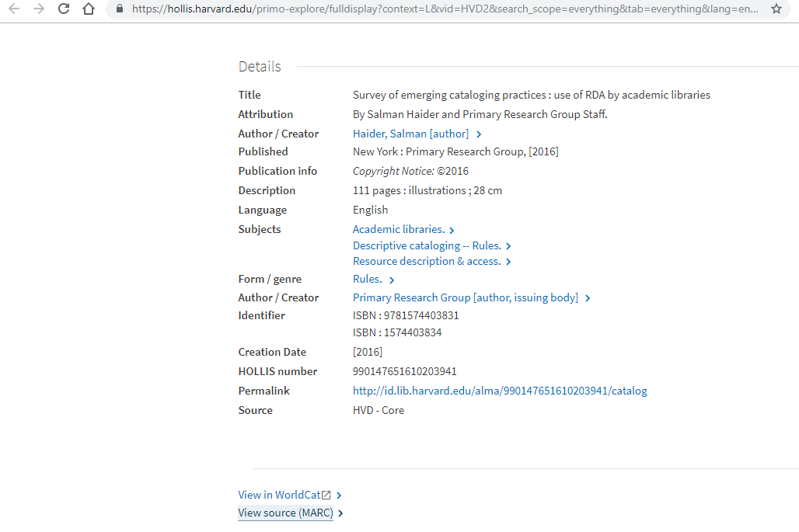Bookmark the page via the star icon
799x532 pixels.
pos(776,11)
